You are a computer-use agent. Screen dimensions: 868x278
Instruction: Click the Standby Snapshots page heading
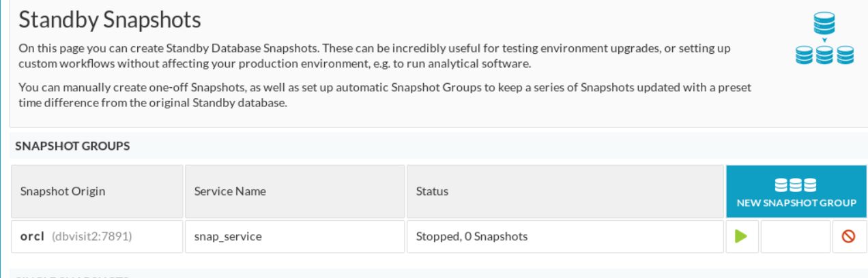[110, 20]
